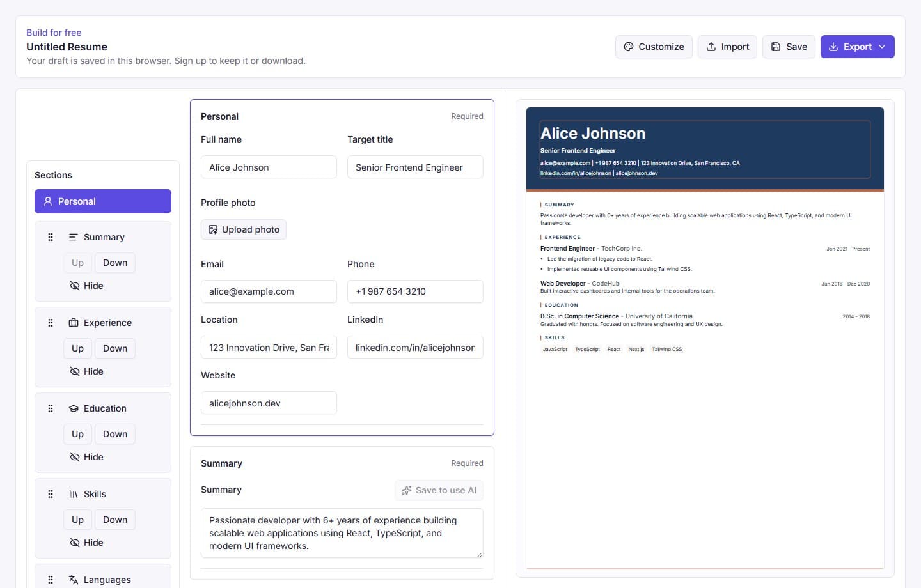Click the Web Developer entry in preview
Image resolution: width=921 pixels, height=588 pixels.
(563, 284)
